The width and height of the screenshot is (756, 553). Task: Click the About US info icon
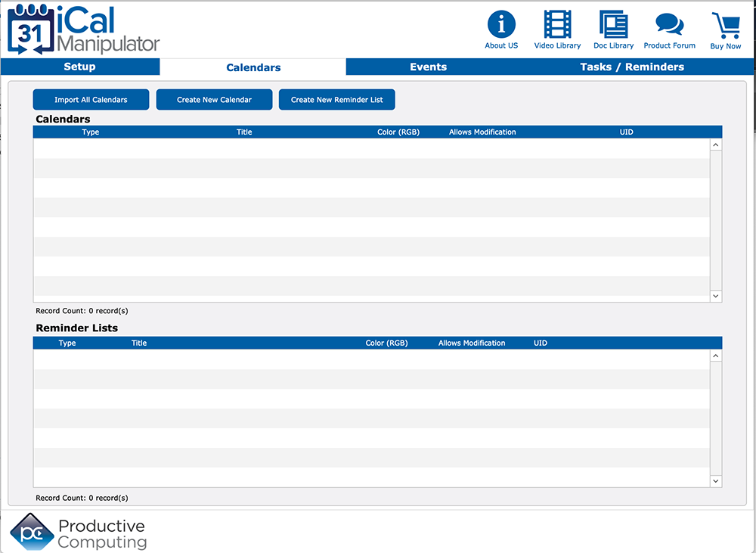(501, 25)
